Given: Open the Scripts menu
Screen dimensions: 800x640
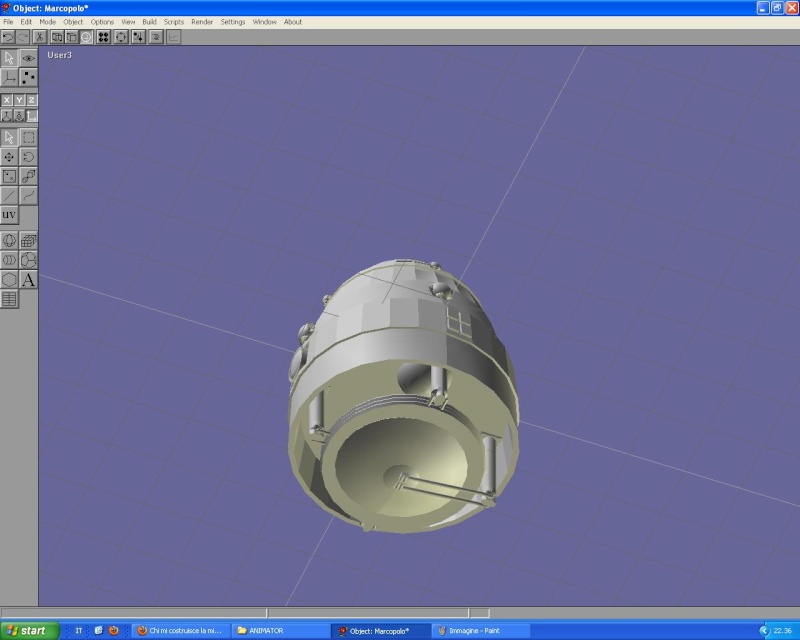Looking at the screenshot, I should [x=173, y=22].
